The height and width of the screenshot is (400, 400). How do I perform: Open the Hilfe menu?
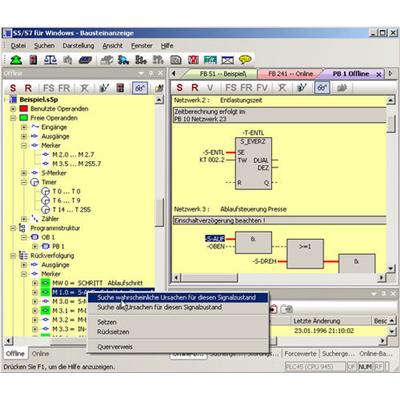pyautogui.click(x=167, y=46)
